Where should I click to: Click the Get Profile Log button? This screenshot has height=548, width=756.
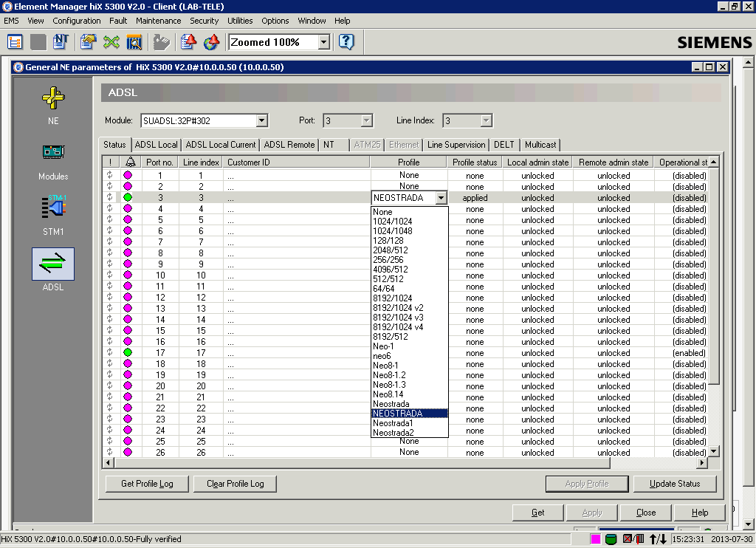147,484
